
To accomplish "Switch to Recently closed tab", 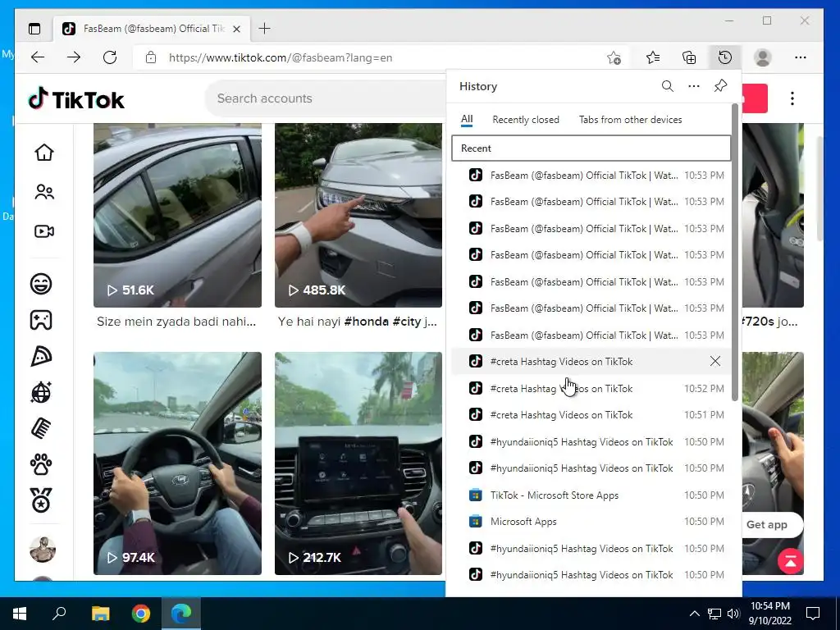I will (526, 120).
